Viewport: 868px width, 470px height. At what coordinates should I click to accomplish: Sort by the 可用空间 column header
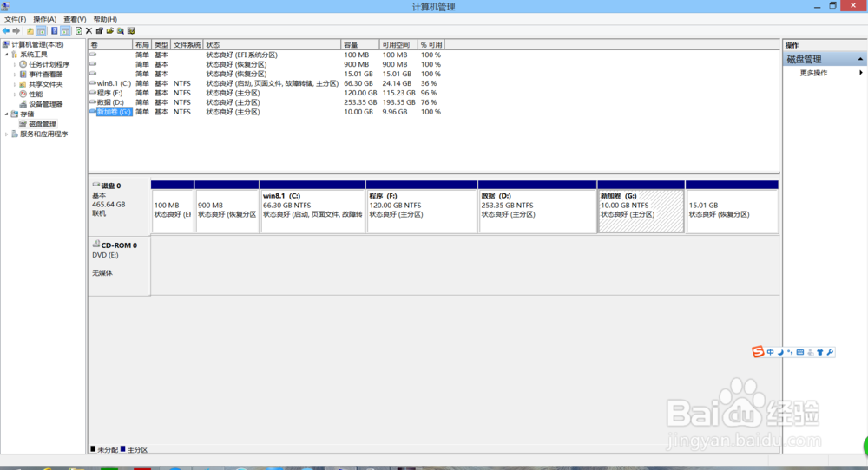pyautogui.click(x=398, y=45)
